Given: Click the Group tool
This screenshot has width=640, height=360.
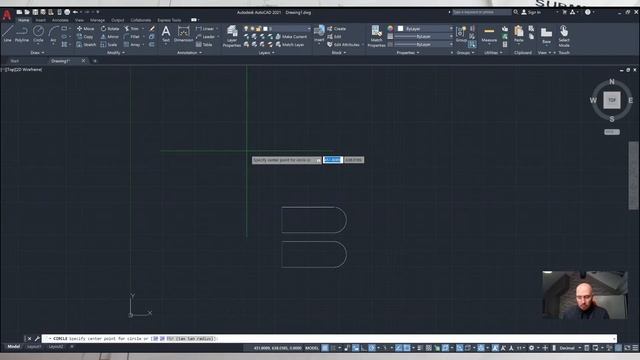Looking at the screenshot, I should 461,33.
